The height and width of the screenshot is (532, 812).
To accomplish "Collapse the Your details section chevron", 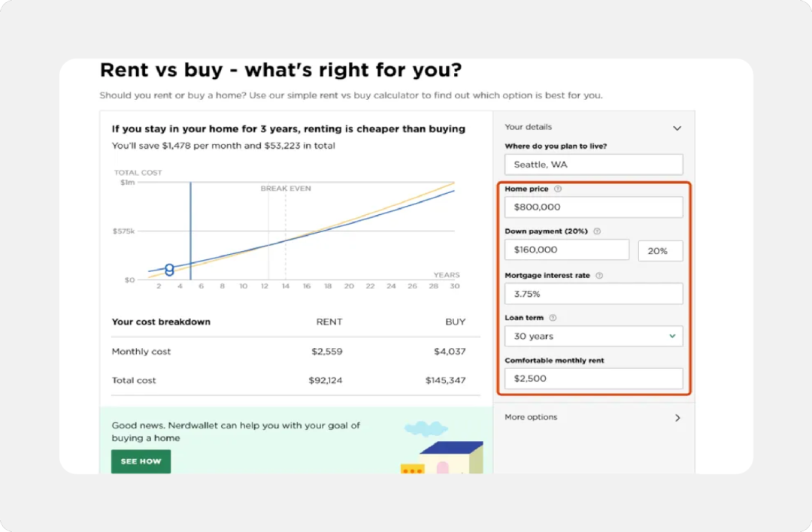I will (x=677, y=128).
